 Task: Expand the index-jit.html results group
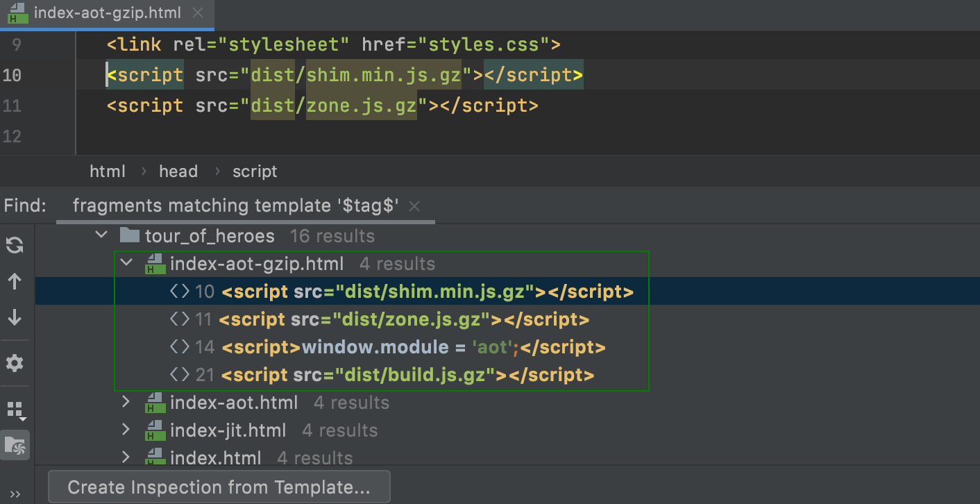[126, 430]
